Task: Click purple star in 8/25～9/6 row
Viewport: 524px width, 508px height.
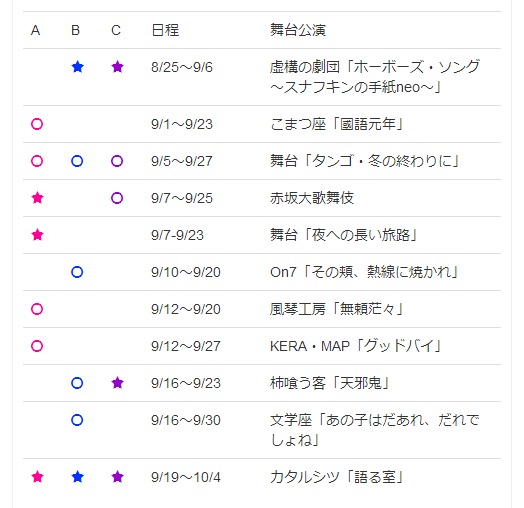Action: pos(117,67)
